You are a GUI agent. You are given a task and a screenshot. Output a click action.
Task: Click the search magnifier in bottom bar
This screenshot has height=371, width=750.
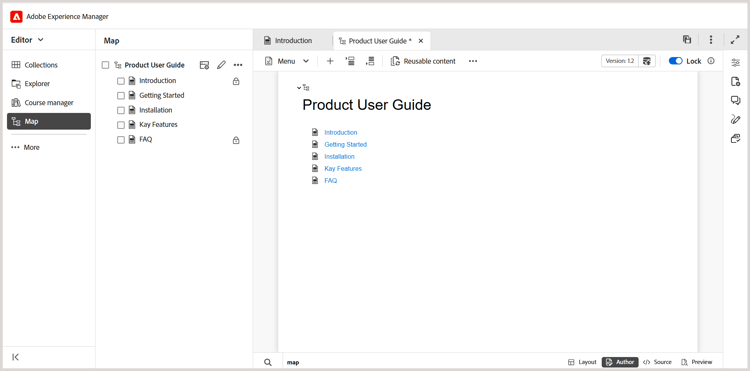tap(268, 362)
